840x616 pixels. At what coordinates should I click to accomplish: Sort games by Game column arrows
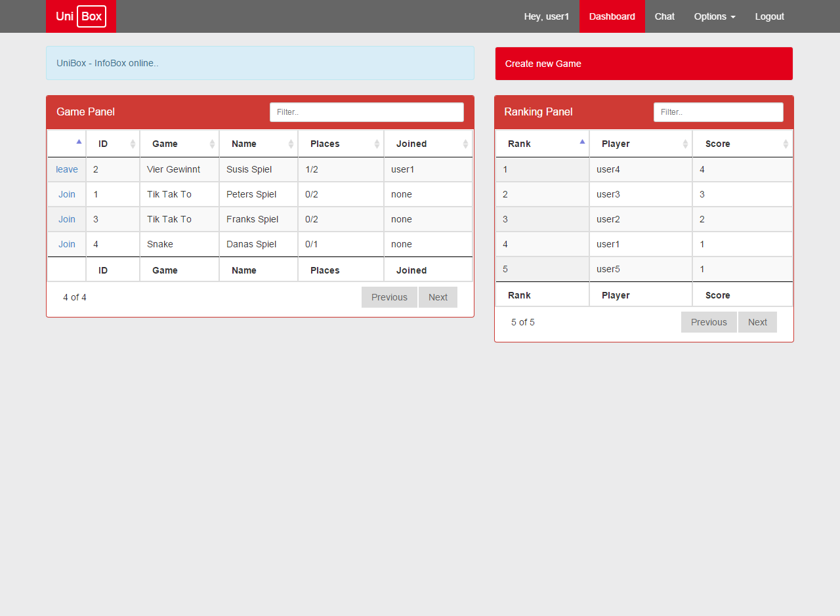coord(212,144)
